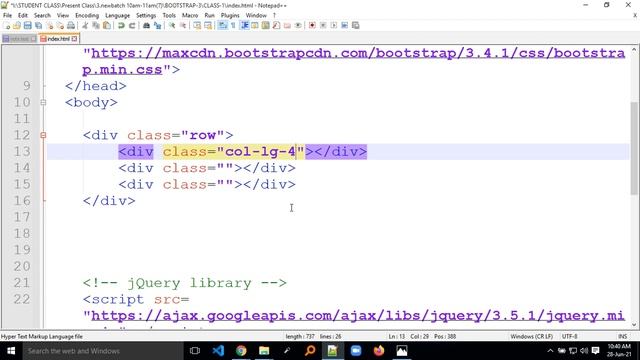
Task: Start macro recording with red icon
Action: [312, 25]
